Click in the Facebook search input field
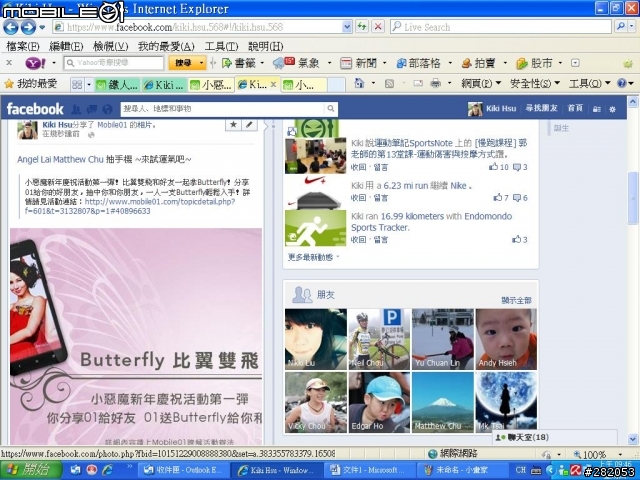This screenshot has height=480, width=640. point(224,109)
